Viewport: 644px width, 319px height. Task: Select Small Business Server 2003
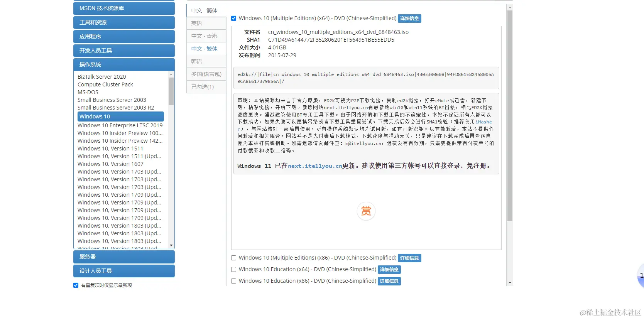coord(112,100)
